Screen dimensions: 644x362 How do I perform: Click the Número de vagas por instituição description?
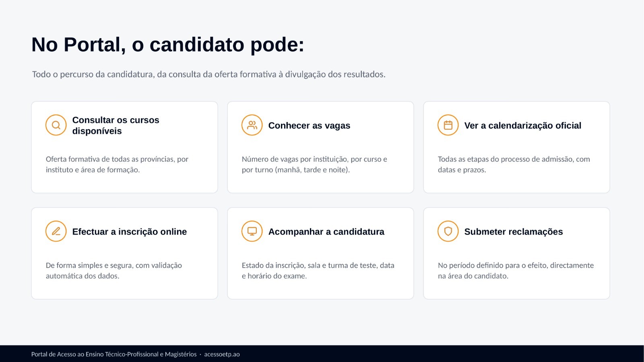click(x=314, y=164)
